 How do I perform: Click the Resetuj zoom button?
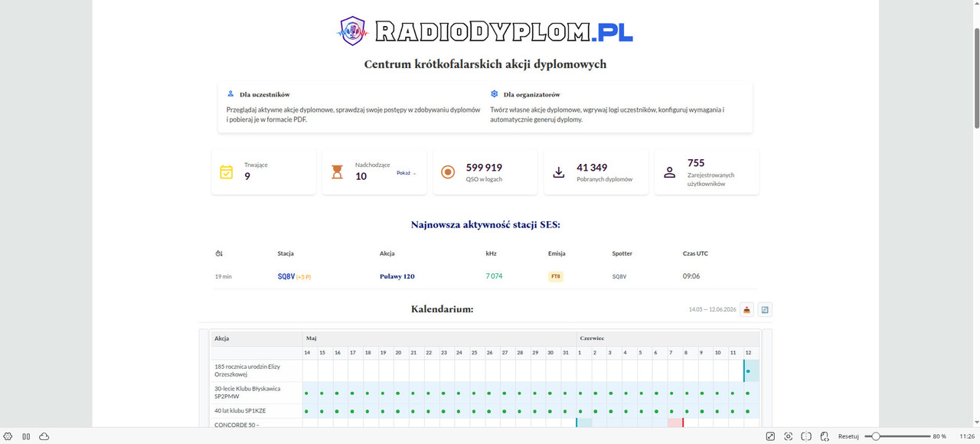848,436
